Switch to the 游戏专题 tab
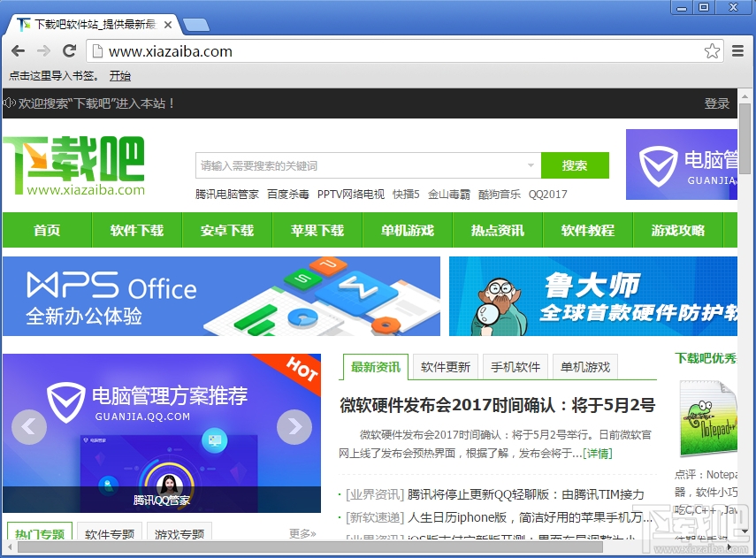Viewport: 756px width, 558px height. pos(179,532)
